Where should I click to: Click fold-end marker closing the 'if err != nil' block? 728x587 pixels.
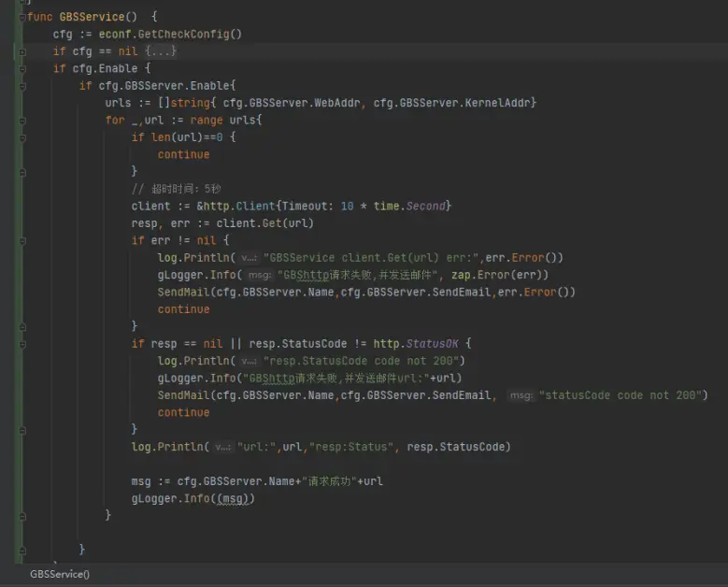click(x=21, y=326)
